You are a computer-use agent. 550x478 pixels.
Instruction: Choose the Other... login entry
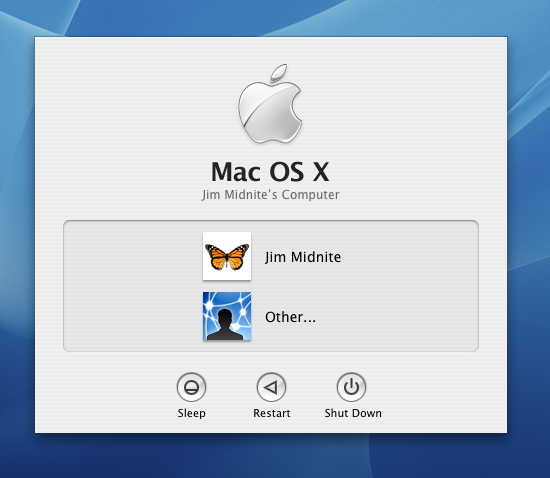290,317
